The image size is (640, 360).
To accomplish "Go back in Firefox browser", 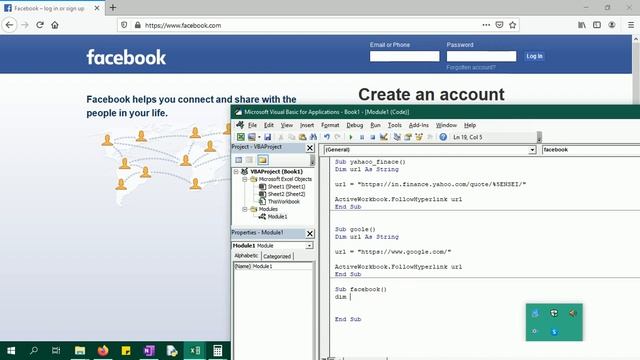I will [9, 25].
